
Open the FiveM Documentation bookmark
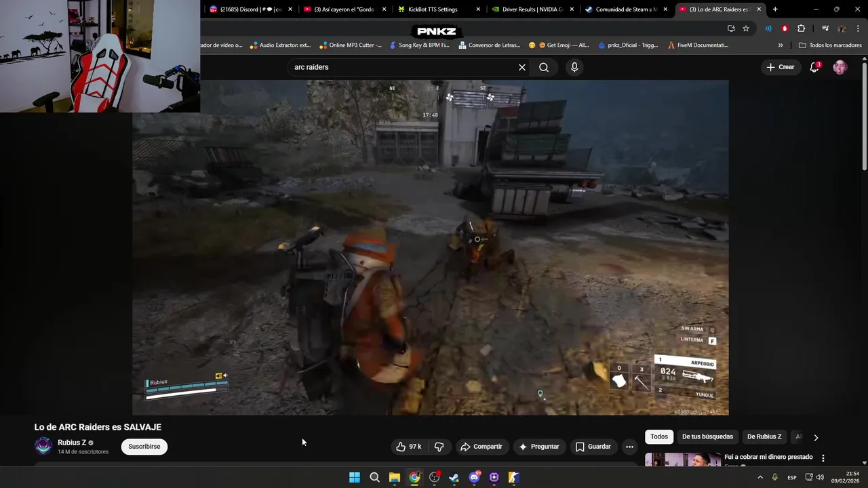coord(698,45)
